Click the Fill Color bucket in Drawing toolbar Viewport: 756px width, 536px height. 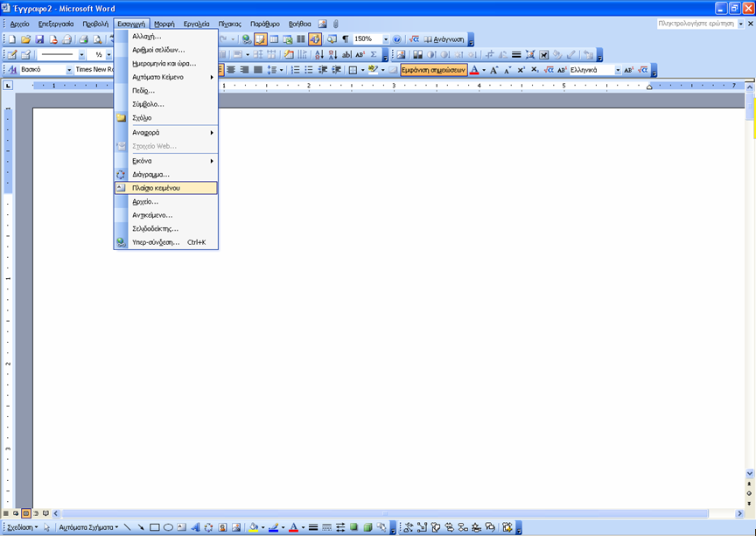pos(254,527)
